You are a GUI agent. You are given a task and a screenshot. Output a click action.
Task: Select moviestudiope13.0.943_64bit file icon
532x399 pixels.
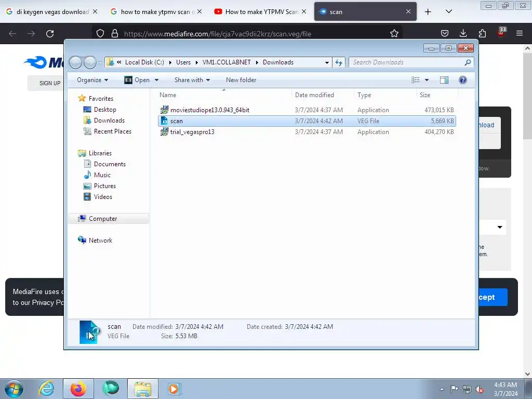click(164, 110)
